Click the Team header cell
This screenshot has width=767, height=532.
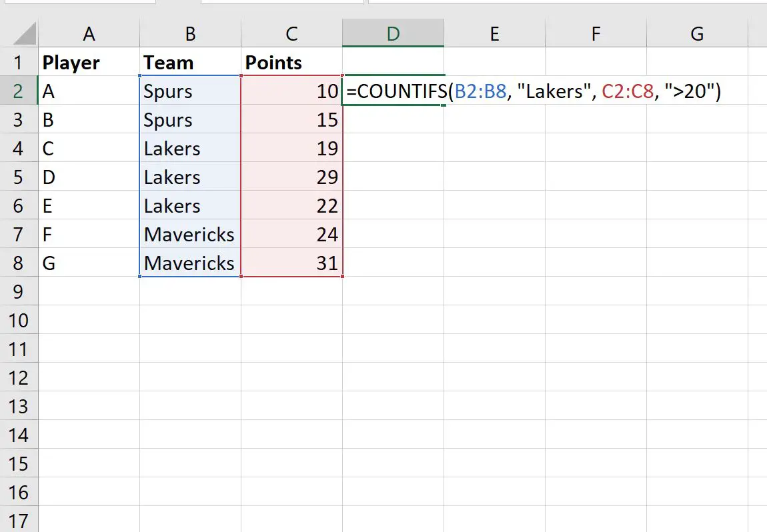click(x=190, y=63)
